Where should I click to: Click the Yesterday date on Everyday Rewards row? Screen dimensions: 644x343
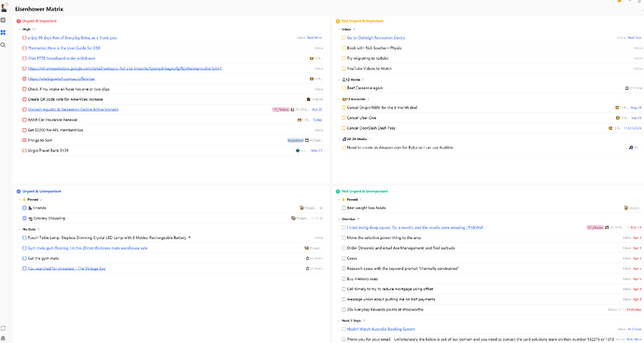pos(634,309)
